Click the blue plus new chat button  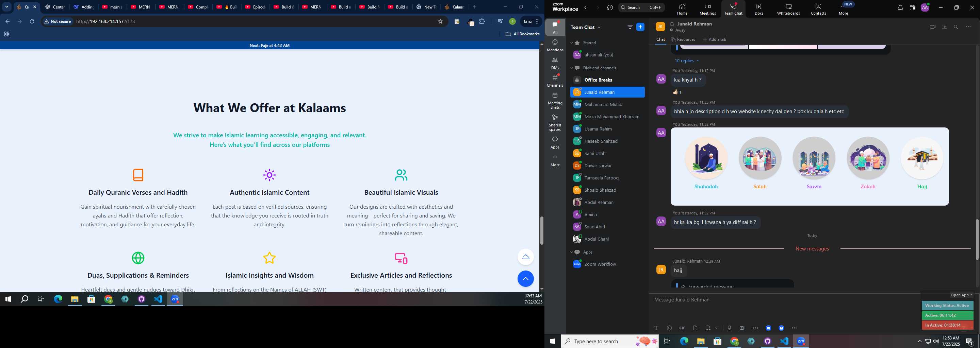pyautogui.click(x=641, y=27)
